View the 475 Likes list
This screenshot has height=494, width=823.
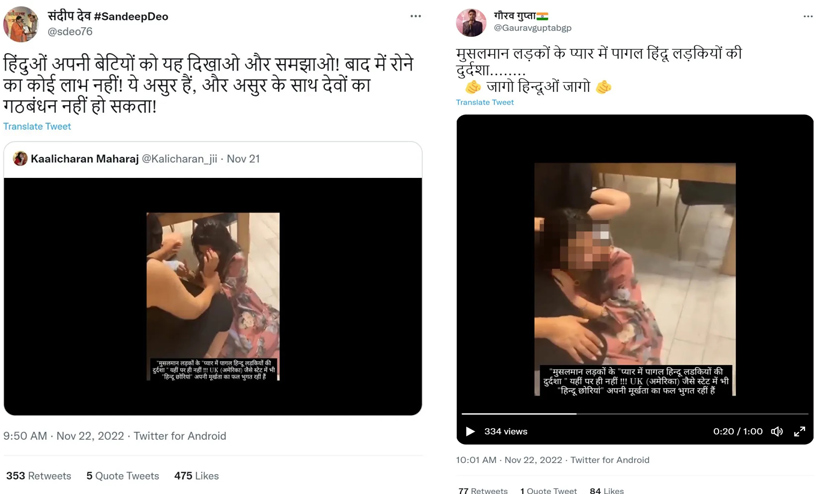tap(196, 476)
